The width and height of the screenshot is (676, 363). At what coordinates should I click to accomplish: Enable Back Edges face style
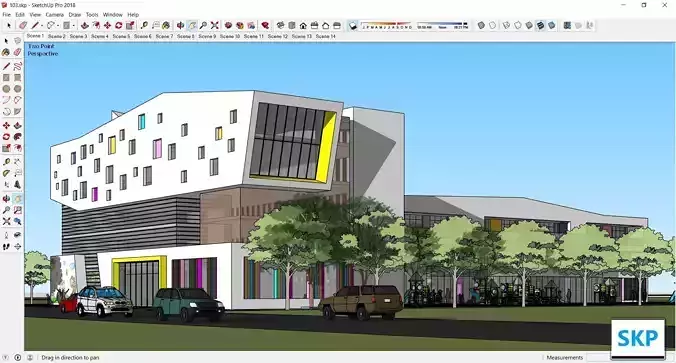tap(492, 25)
